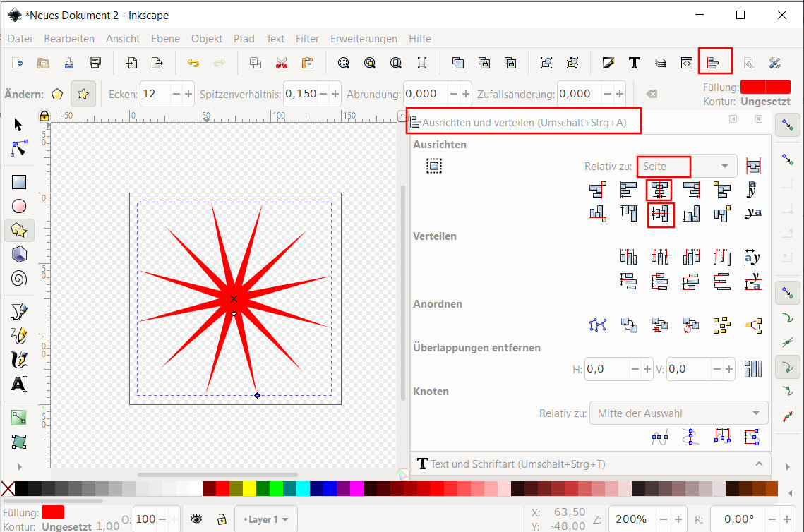
Task: Select the text tool in toolbox
Action: pyautogui.click(x=19, y=384)
